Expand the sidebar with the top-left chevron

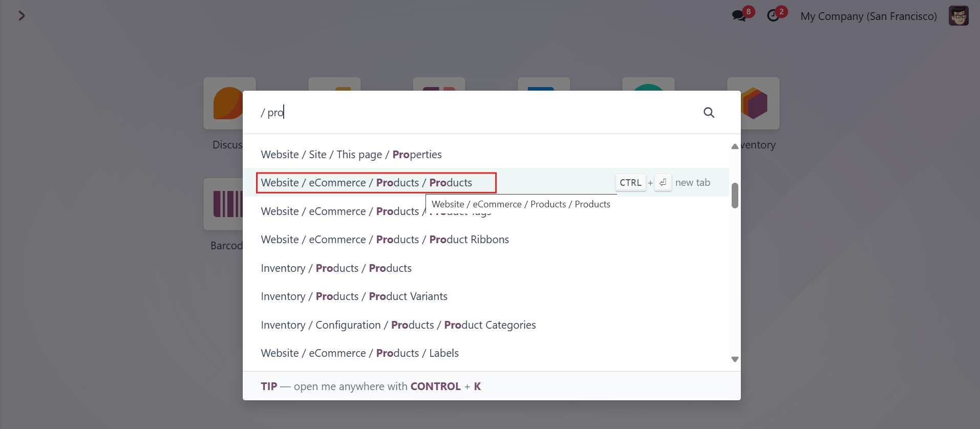point(22,16)
